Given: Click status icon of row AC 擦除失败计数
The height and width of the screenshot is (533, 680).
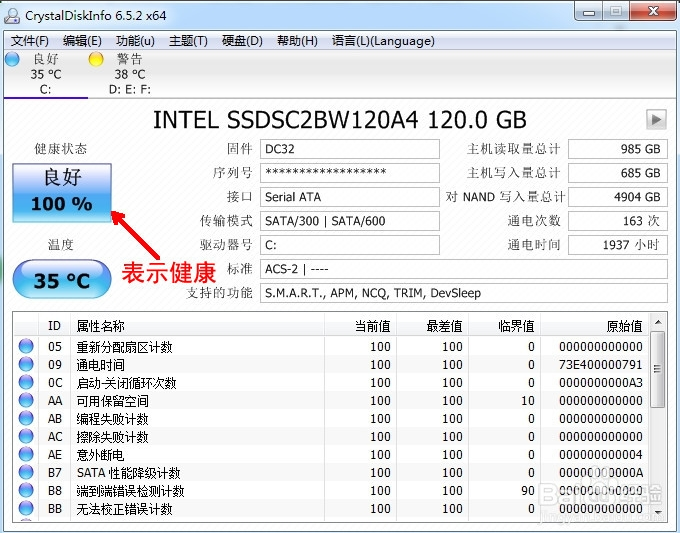Looking at the screenshot, I should tap(26, 436).
